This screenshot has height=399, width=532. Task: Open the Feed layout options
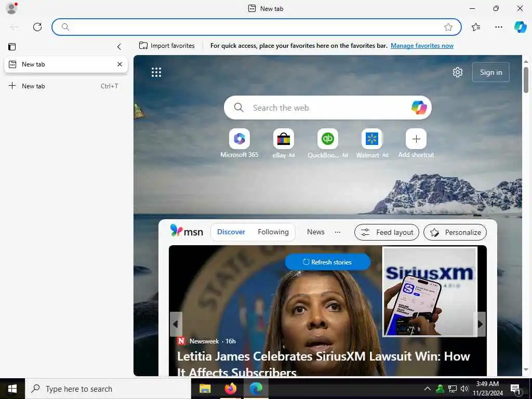click(x=387, y=232)
